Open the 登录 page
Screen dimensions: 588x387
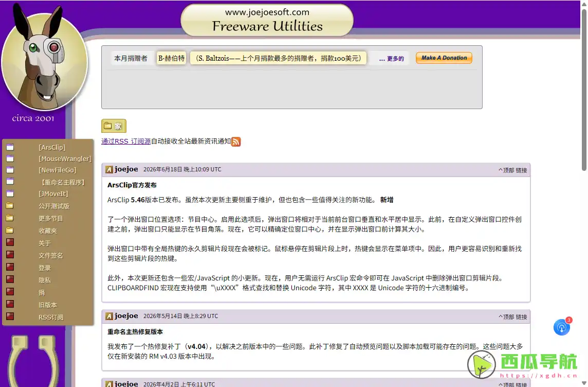pyautogui.click(x=45, y=268)
